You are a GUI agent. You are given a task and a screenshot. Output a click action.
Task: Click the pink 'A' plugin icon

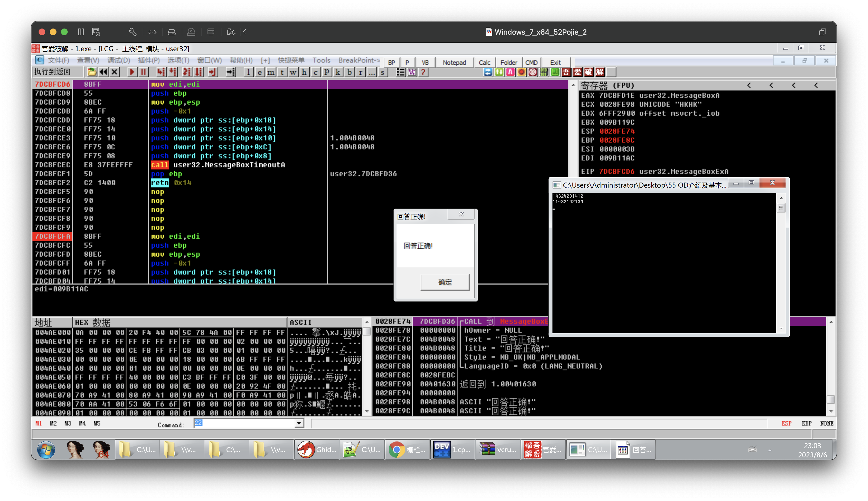coord(510,72)
